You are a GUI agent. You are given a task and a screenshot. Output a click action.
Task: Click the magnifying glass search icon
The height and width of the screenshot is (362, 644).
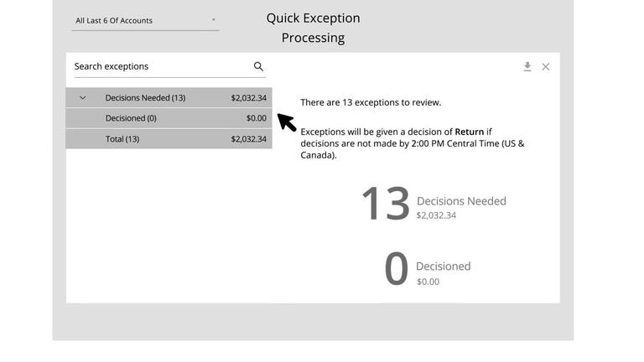coord(258,66)
